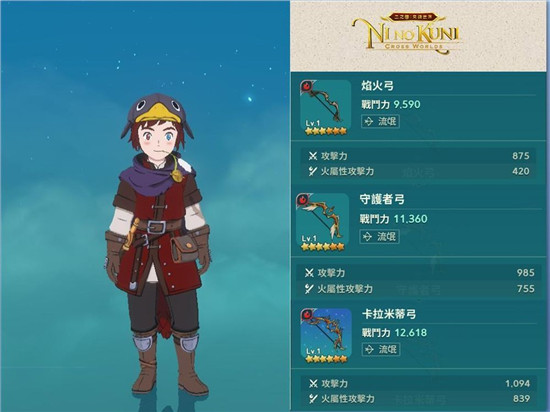
Task: Click the 守護者弓 bow weapon icon
Action: [322, 220]
